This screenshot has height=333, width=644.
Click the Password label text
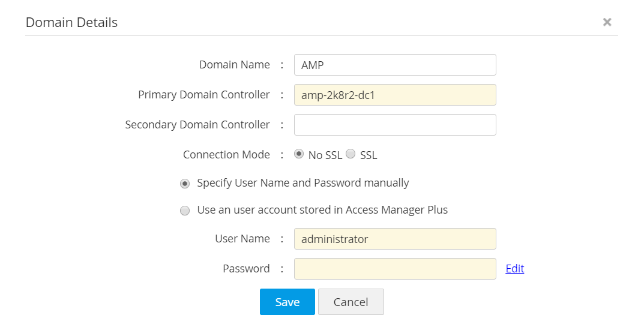pyautogui.click(x=246, y=269)
